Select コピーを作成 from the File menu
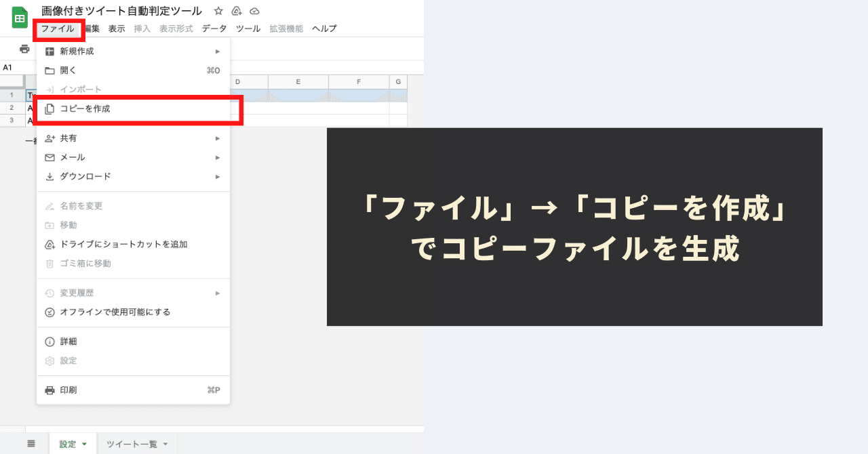The width and height of the screenshot is (868, 454). (x=85, y=110)
